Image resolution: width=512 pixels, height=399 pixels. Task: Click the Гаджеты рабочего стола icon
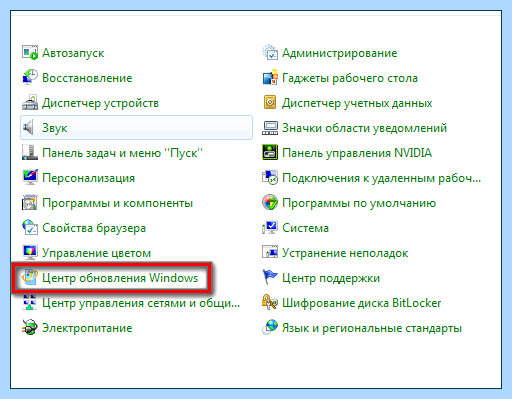click(x=270, y=78)
